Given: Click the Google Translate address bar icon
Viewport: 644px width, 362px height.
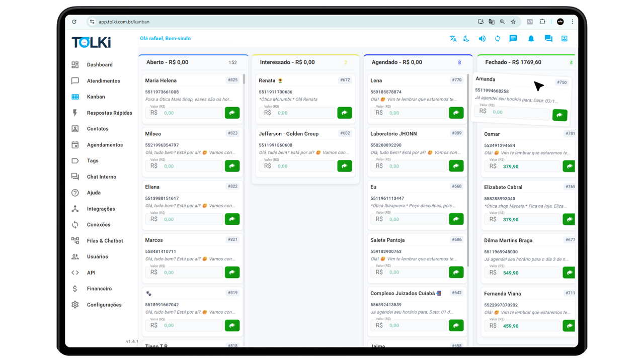Looking at the screenshot, I should pos(492,22).
